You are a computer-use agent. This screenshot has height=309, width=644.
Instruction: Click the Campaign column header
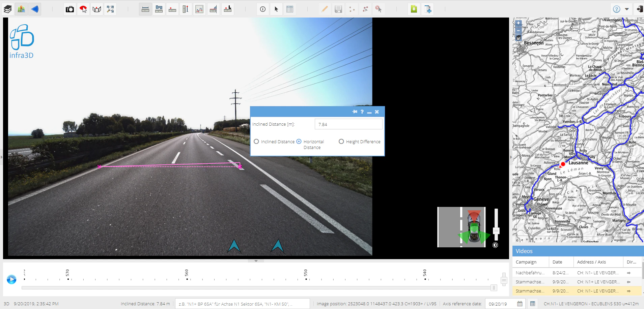526,262
